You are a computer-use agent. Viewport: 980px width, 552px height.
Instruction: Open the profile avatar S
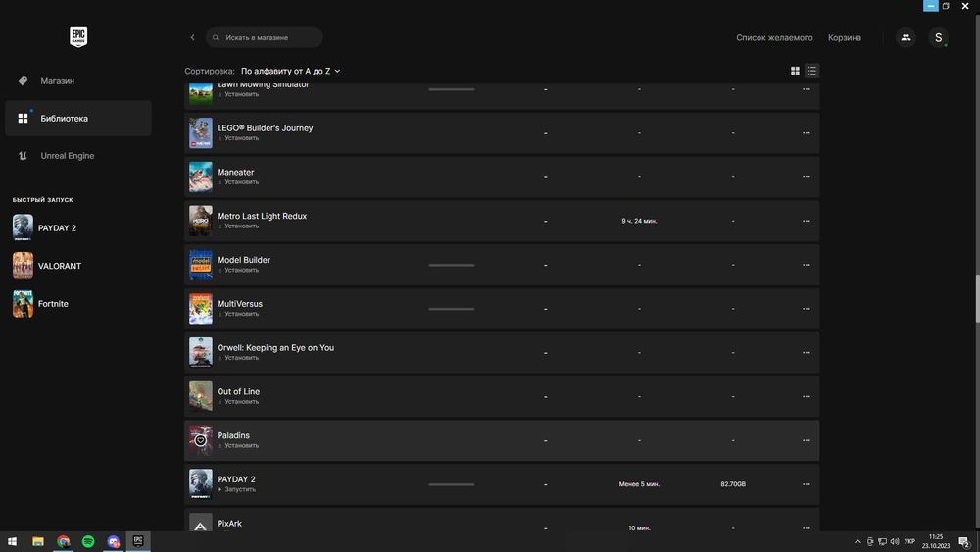coord(939,38)
